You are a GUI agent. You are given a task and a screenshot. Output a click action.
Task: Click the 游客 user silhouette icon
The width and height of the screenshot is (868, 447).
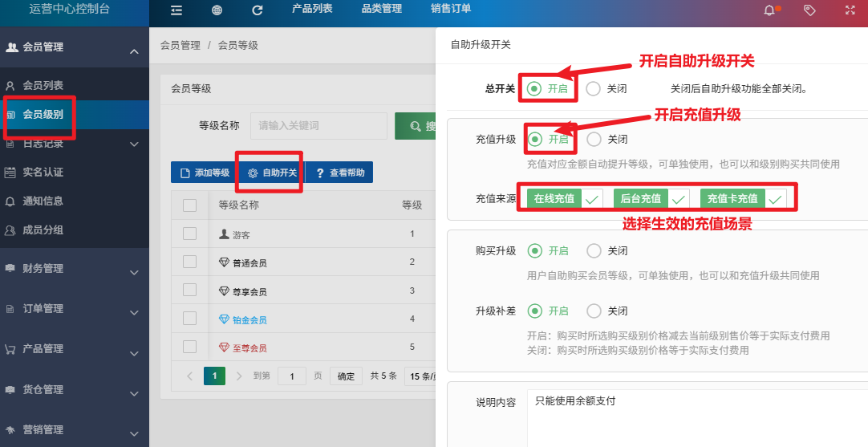[224, 234]
